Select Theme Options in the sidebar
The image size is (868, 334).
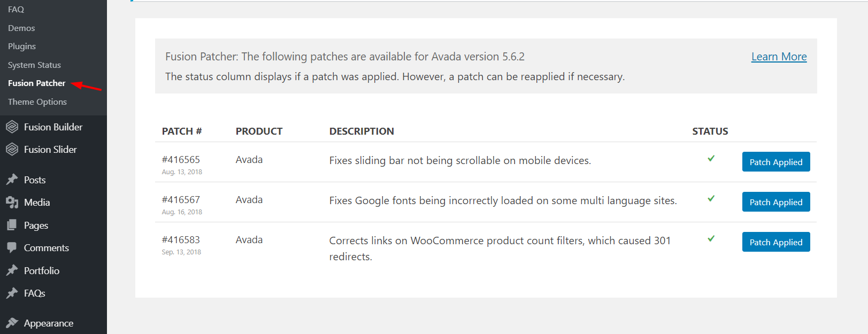tap(37, 102)
